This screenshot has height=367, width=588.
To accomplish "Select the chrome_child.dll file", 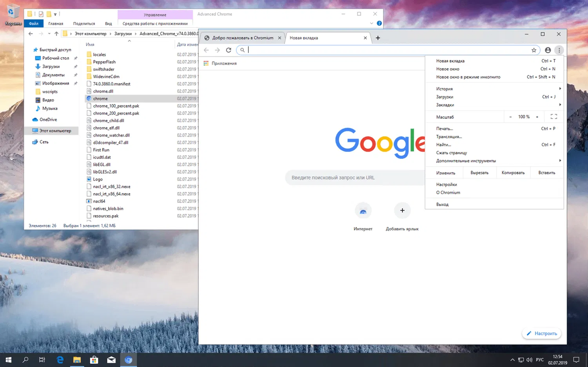I will pos(109,121).
